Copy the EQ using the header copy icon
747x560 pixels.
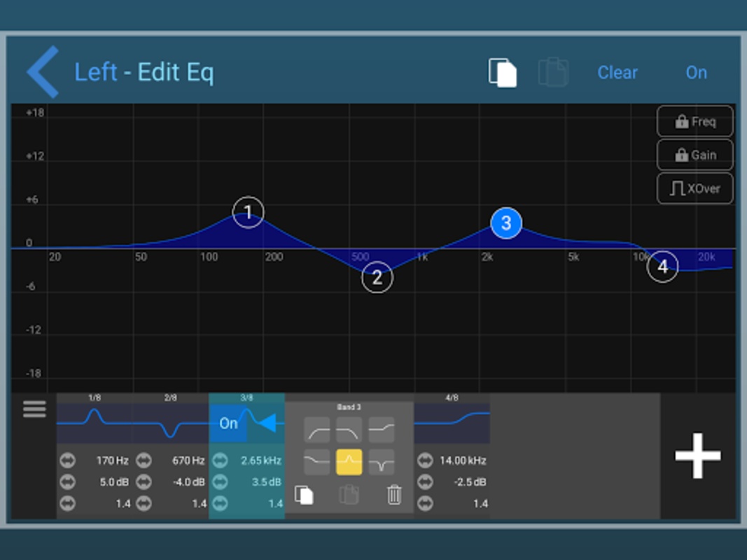[x=502, y=73]
